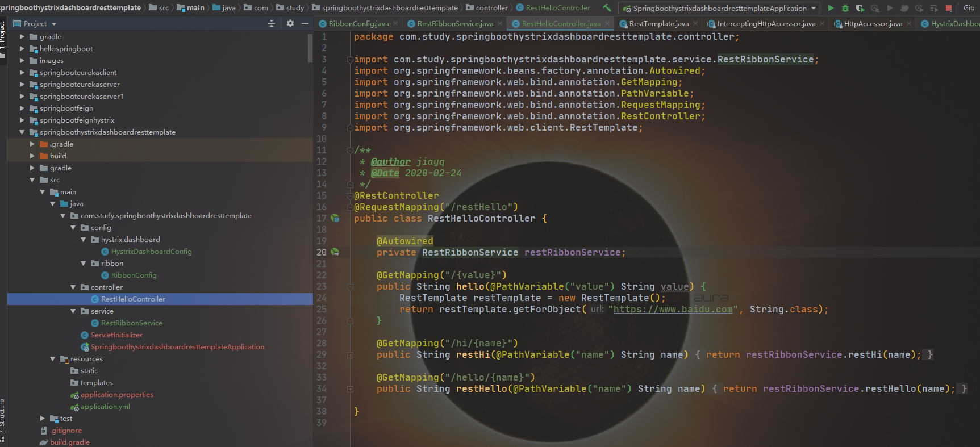The image size is (980, 447).
Task: Stop the running process with red square
Action: (949, 8)
